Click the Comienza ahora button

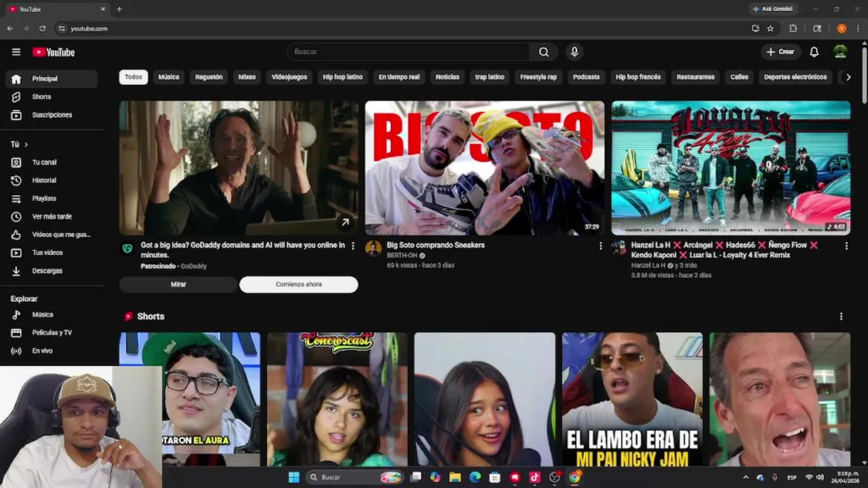298,285
